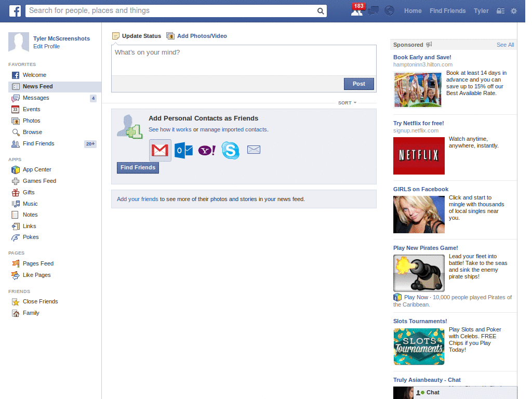Open the Chat bar
This screenshot has height=399, width=532.
(465, 393)
